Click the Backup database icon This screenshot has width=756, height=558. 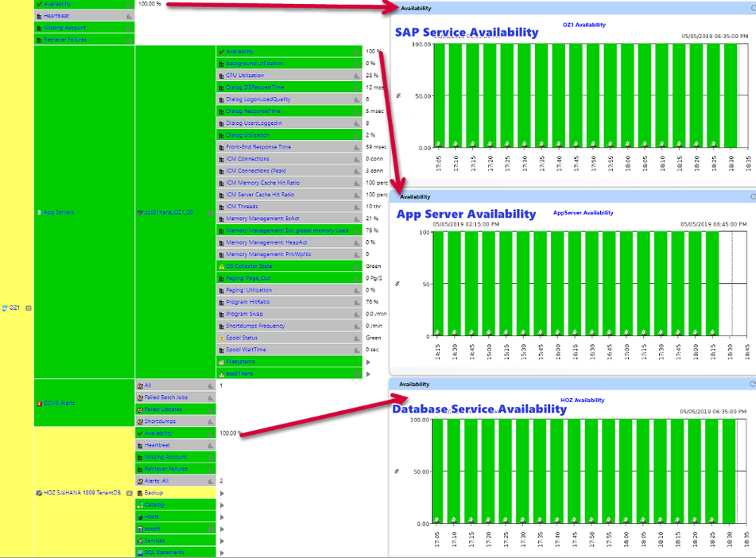point(142,493)
